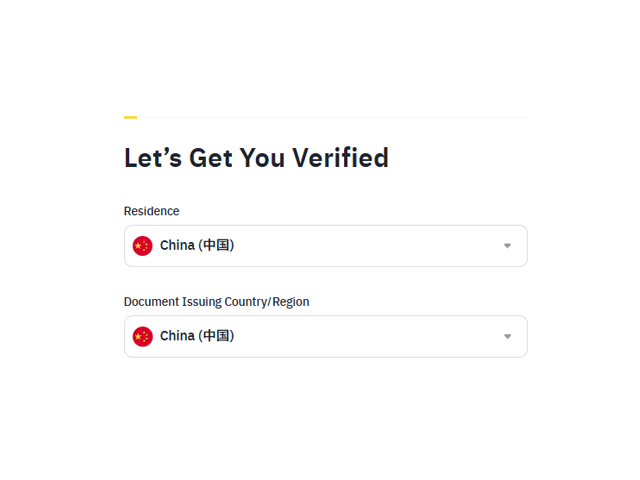Screen dimensions: 640x480
Task: Click the gray progress bar track
Action: click(x=330, y=117)
